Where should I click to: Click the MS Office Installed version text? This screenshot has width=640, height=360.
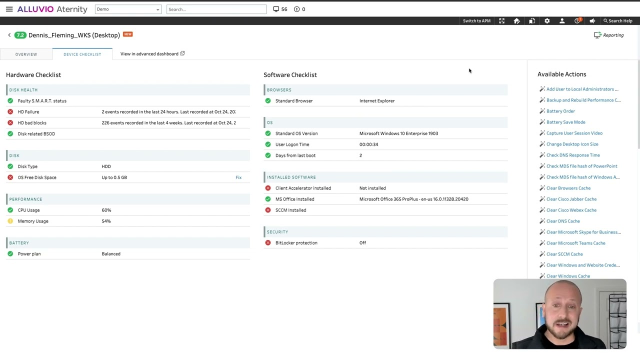pos(414,199)
